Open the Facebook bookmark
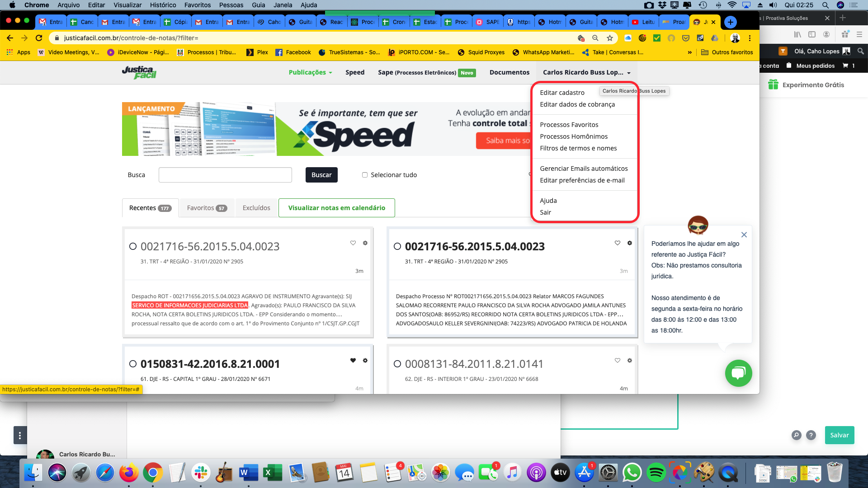The image size is (868, 488). 293,52
